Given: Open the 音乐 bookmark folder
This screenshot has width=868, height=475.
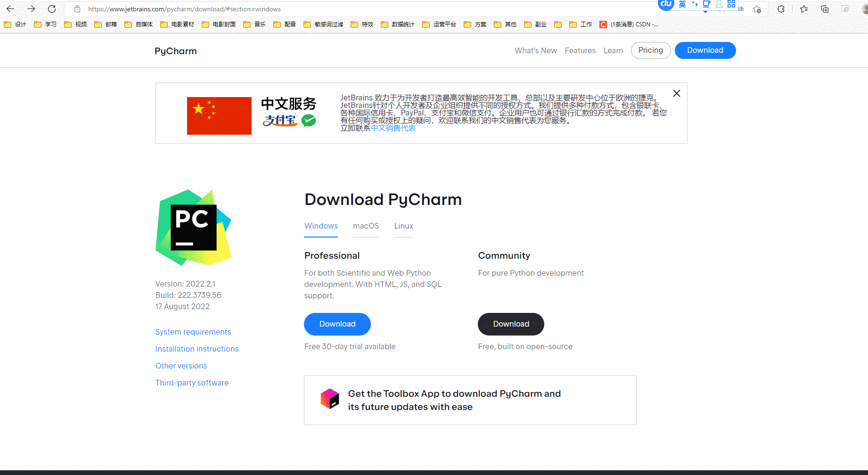Looking at the screenshot, I should pos(254,25).
